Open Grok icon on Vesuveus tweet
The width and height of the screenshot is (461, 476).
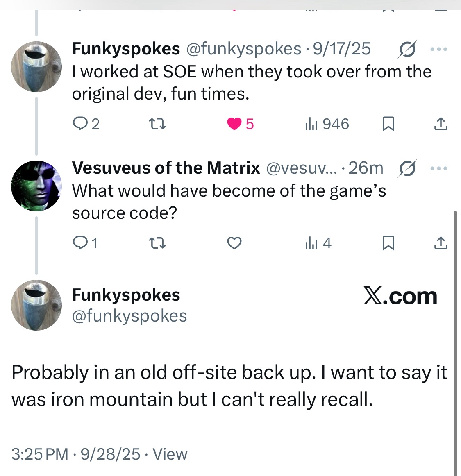point(407,168)
